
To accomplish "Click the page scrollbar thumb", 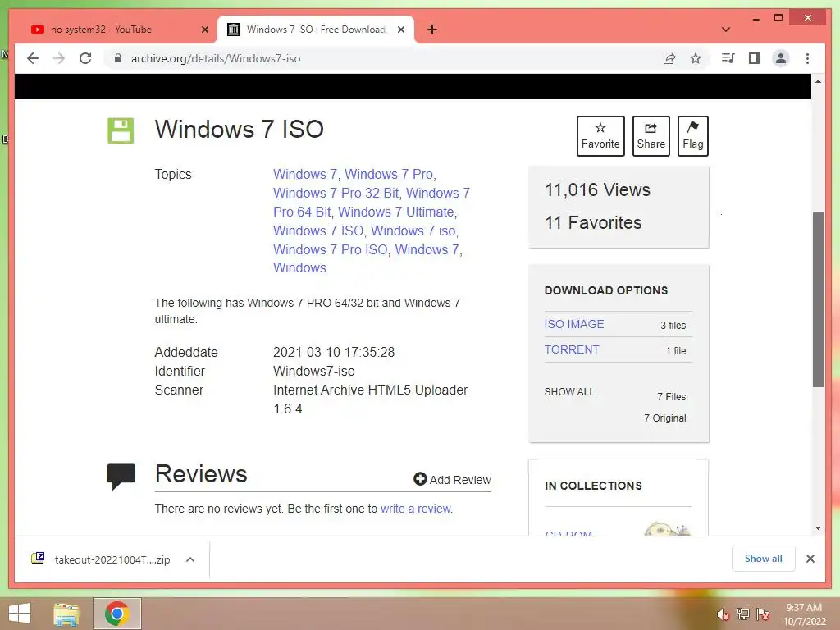I will (818, 299).
